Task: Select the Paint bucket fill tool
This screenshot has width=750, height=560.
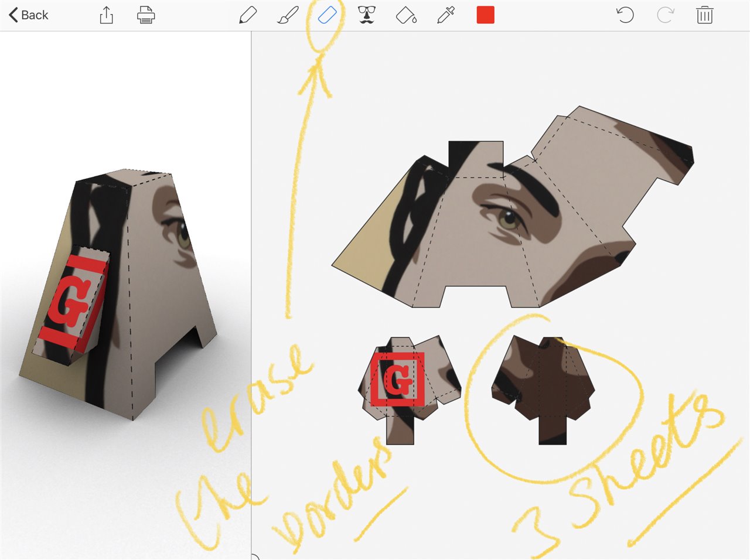Action: (x=406, y=15)
